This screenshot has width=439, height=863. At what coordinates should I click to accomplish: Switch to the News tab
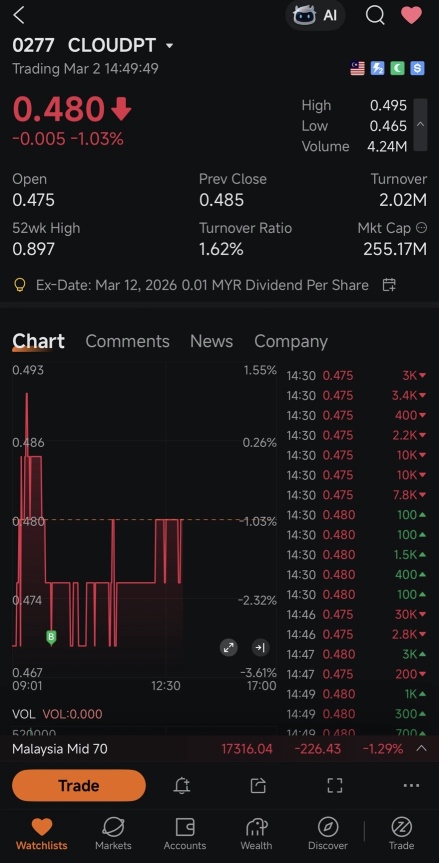(x=211, y=341)
